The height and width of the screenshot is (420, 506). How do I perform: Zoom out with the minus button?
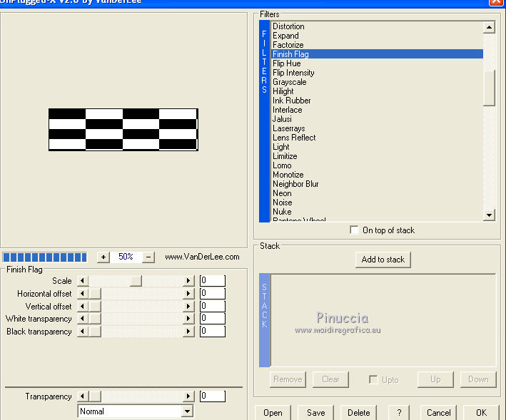click(148, 257)
